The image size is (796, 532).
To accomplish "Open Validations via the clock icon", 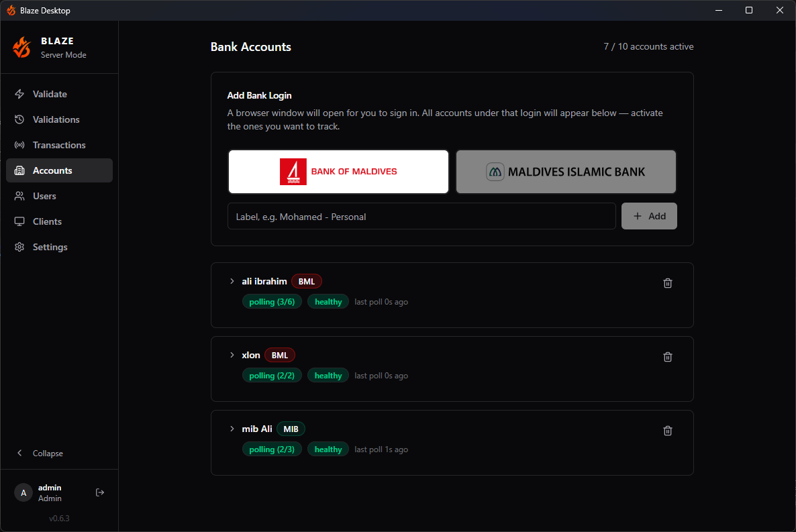I will [x=20, y=119].
